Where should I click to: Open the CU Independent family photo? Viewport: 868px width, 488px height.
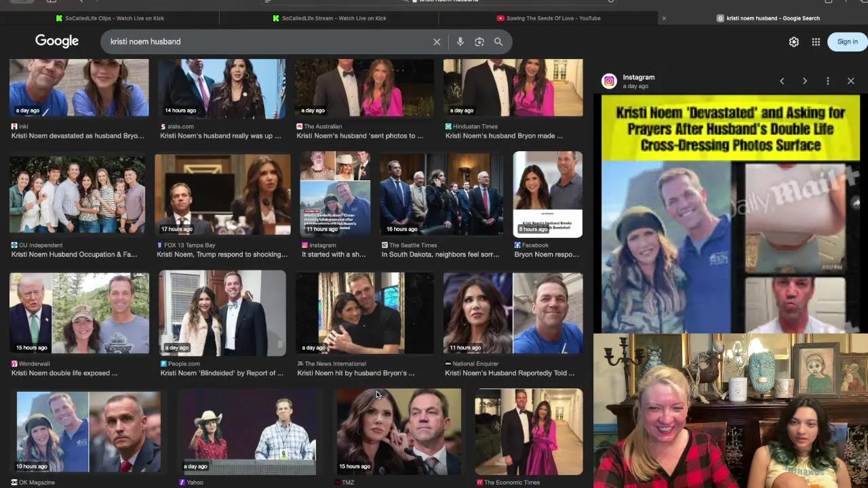77,195
